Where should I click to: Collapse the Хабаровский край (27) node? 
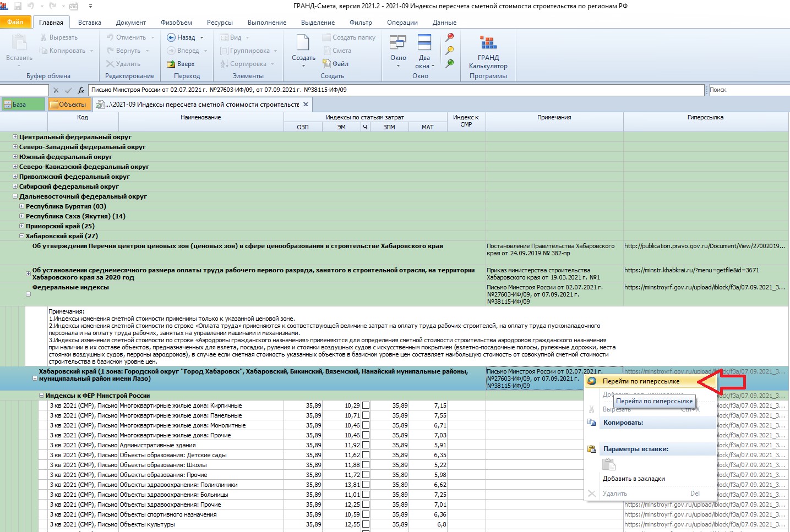point(22,236)
